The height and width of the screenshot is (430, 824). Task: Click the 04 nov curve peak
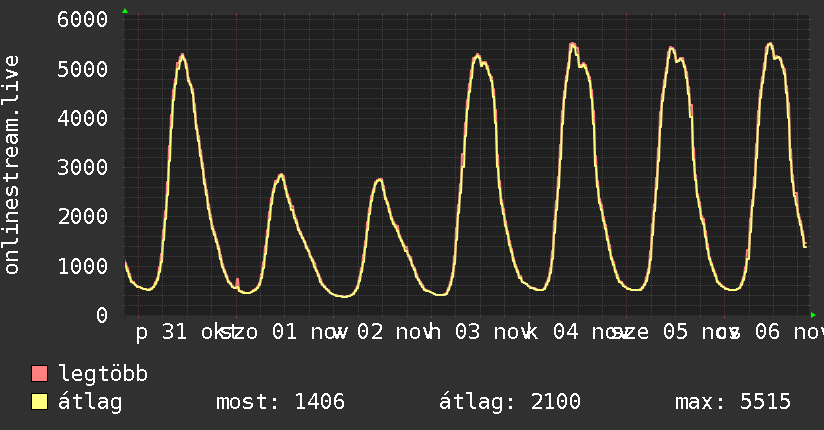click(x=572, y=44)
